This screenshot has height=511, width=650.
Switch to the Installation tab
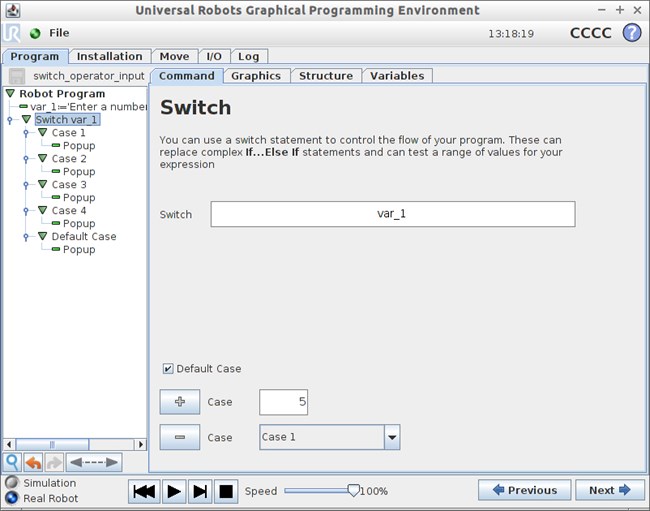tap(109, 56)
